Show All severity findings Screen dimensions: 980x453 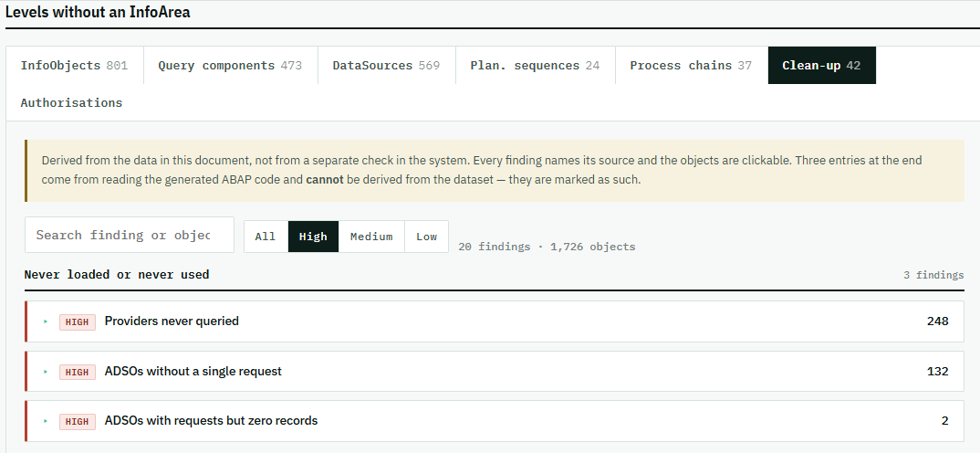[x=266, y=237]
